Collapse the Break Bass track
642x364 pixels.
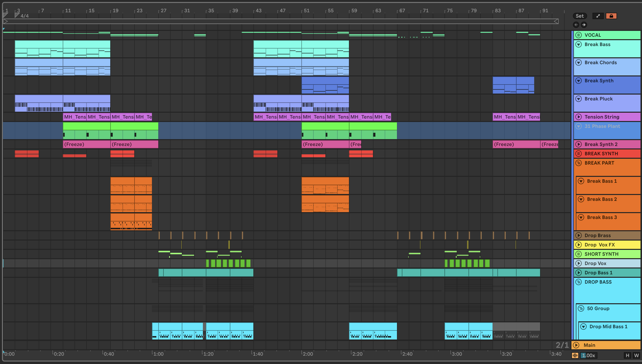(x=579, y=45)
